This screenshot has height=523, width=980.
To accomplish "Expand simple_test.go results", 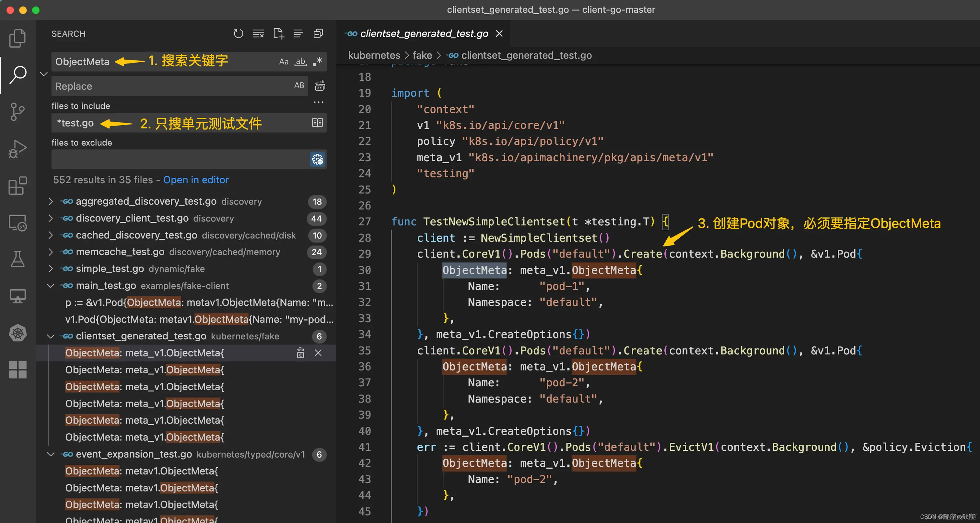I will coord(50,269).
